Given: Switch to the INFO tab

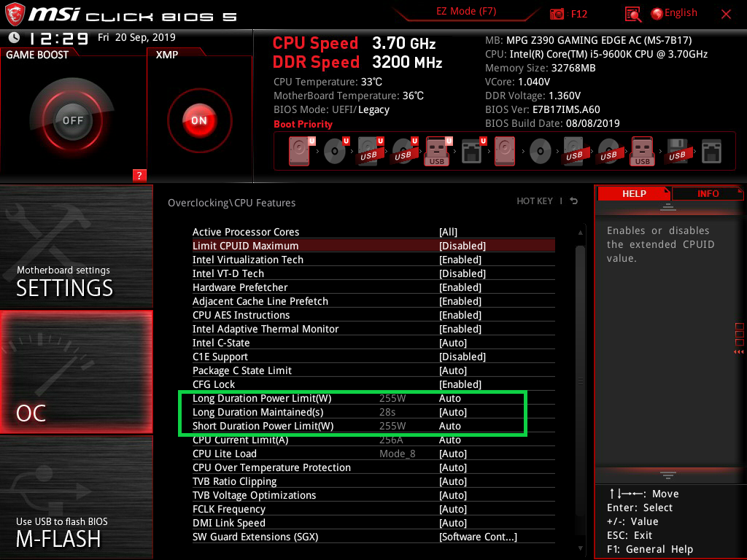Looking at the screenshot, I should [708, 193].
